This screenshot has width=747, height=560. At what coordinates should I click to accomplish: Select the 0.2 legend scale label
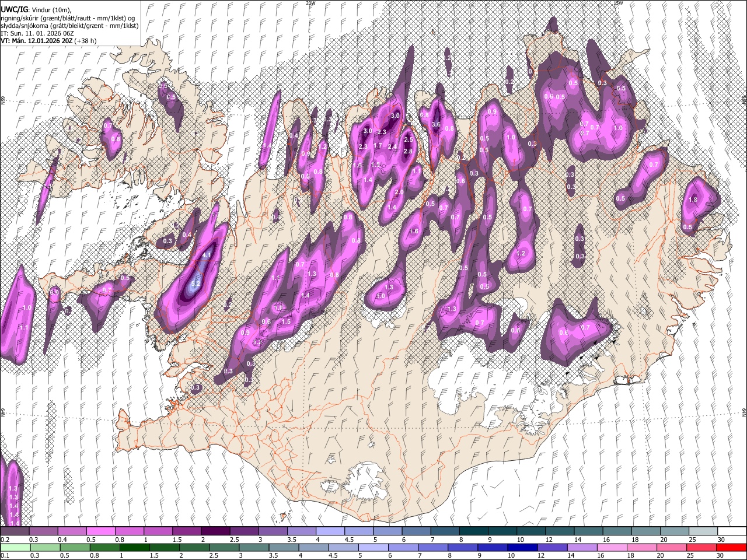coord(5,540)
